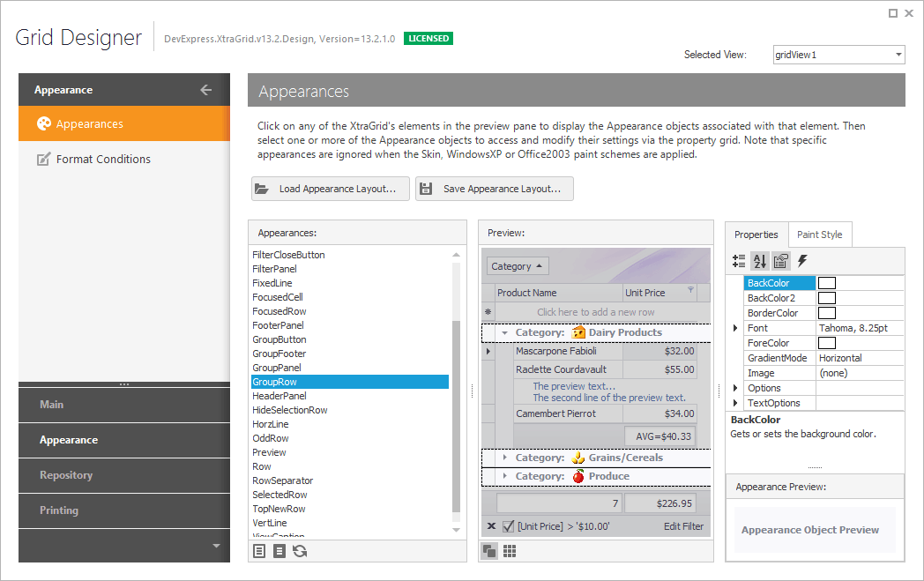924x581 pixels.
Task: Click the row indicator arrow beside Mascarpone Fabioli
Action: point(488,351)
